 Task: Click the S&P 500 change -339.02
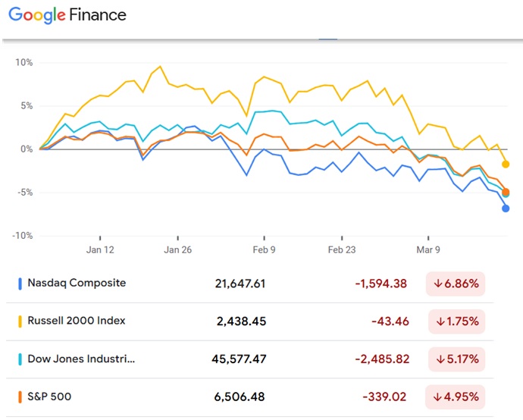(384, 397)
